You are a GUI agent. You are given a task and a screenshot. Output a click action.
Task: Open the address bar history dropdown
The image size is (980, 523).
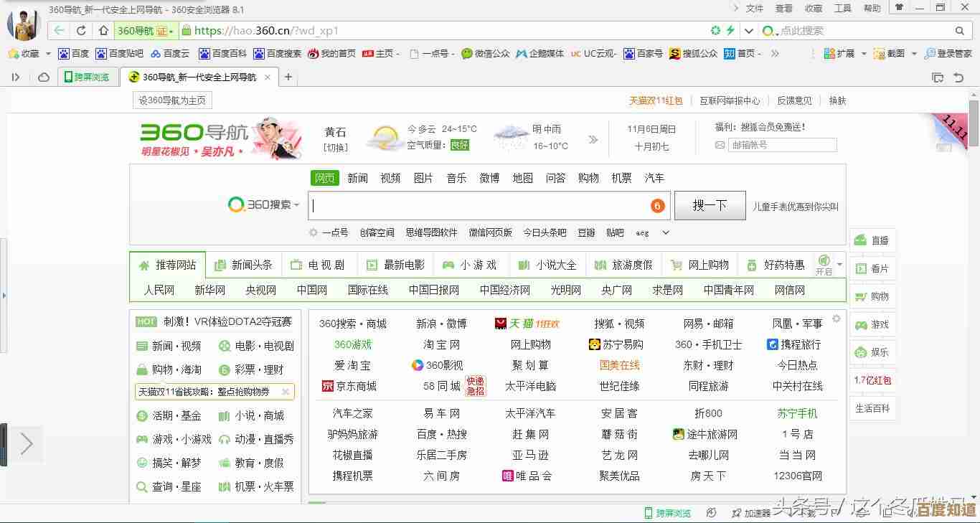click(749, 31)
